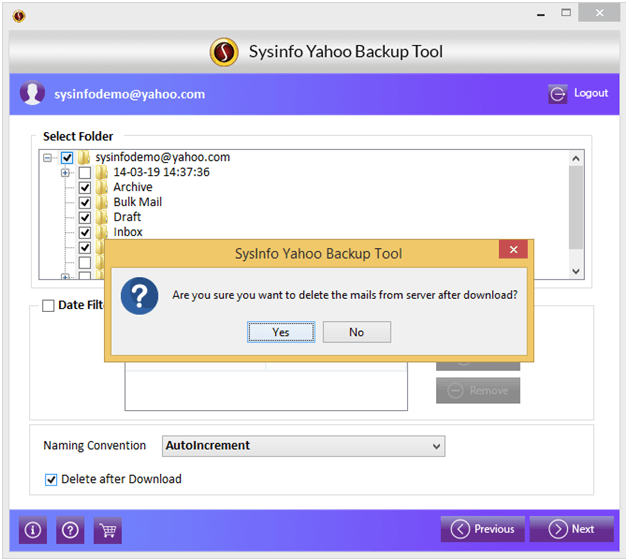The width and height of the screenshot is (628, 560).
Task: Click the Select Folder heading
Action: click(x=78, y=137)
